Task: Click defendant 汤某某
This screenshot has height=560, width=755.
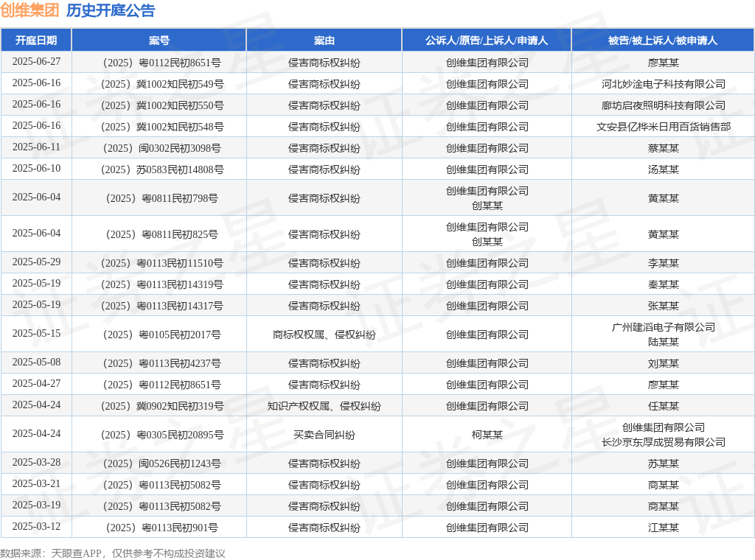Action: pyautogui.click(x=663, y=169)
